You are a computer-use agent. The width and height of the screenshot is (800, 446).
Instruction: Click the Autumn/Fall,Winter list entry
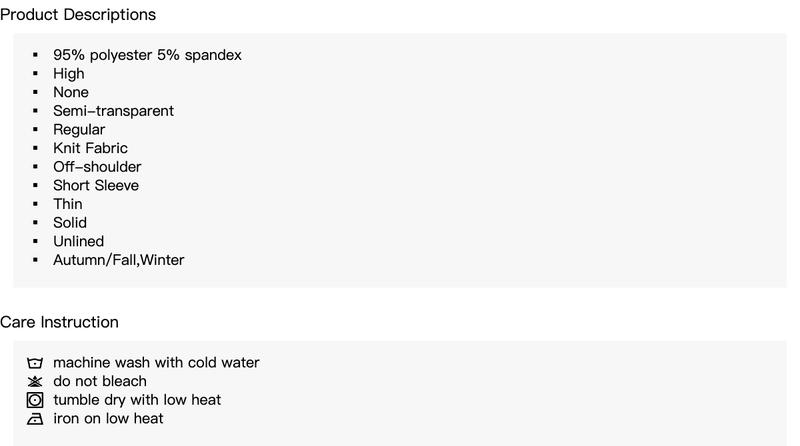point(118,260)
